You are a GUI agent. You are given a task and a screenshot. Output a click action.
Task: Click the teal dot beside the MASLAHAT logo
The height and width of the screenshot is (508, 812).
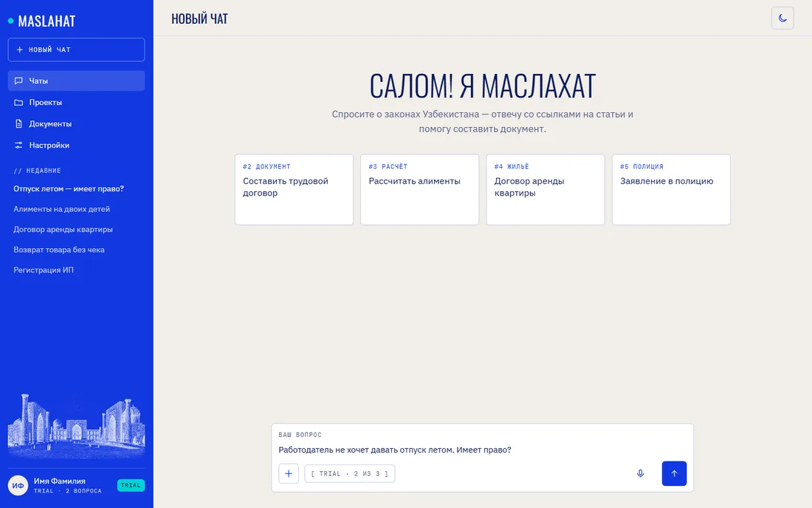[x=10, y=21]
